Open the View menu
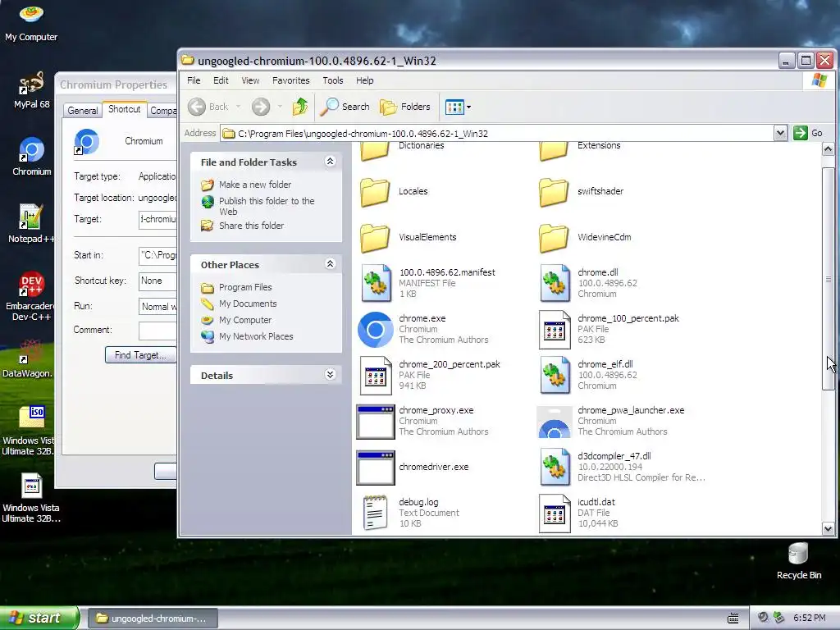The width and height of the screenshot is (840, 630). pyautogui.click(x=250, y=80)
